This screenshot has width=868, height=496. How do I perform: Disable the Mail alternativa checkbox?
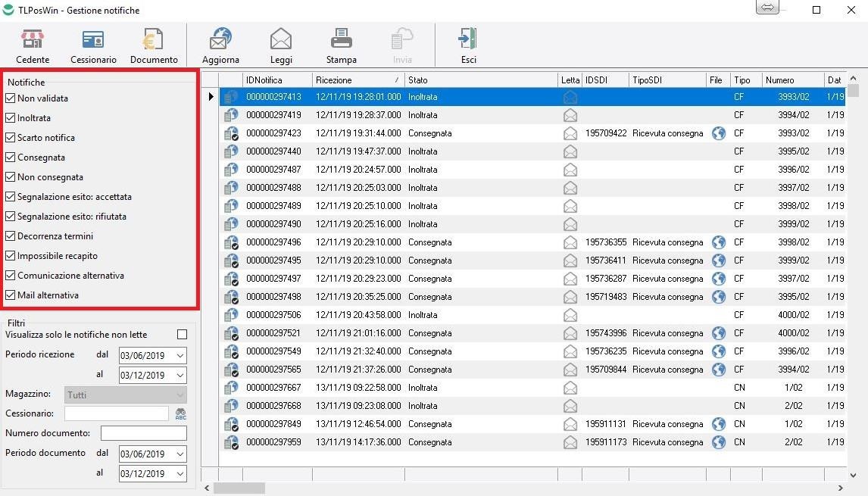pyautogui.click(x=11, y=295)
